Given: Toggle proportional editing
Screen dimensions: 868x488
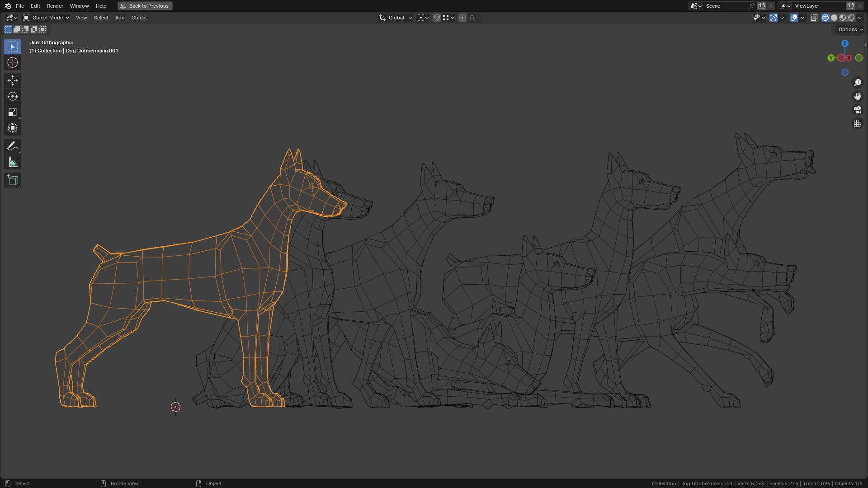Looking at the screenshot, I should (x=462, y=18).
